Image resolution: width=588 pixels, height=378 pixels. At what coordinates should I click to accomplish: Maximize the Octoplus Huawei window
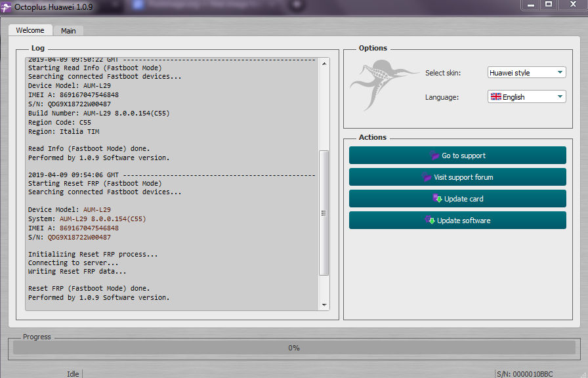(x=549, y=5)
